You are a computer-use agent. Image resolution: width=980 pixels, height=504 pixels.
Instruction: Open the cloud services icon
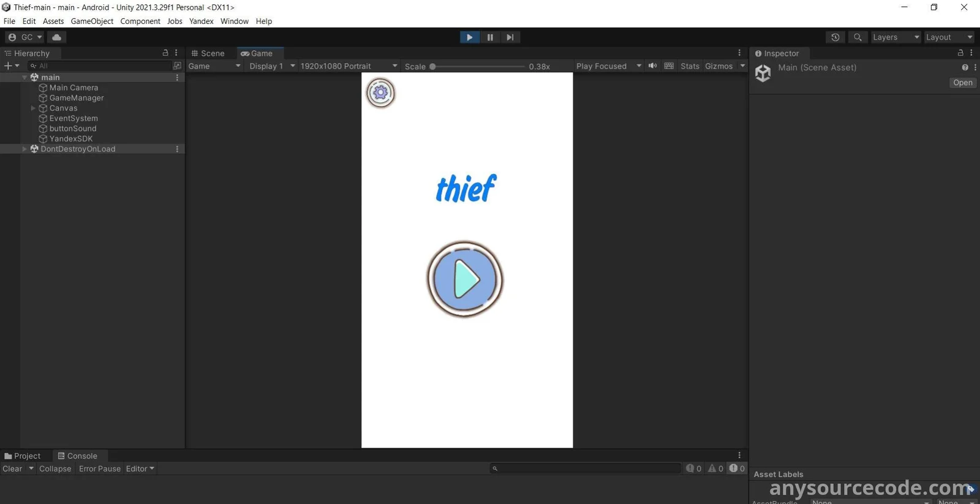[x=56, y=37]
